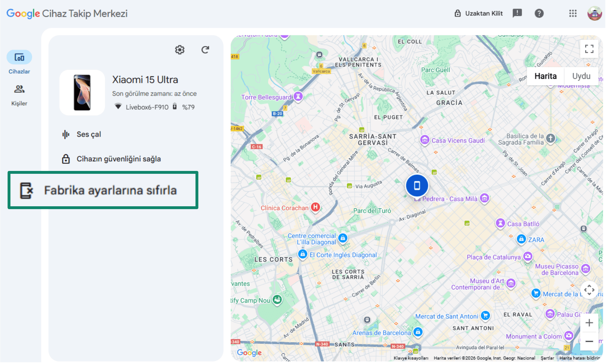606x364 pixels.
Task: Open the Google apps grid
Action: click(x=572, y=14)
